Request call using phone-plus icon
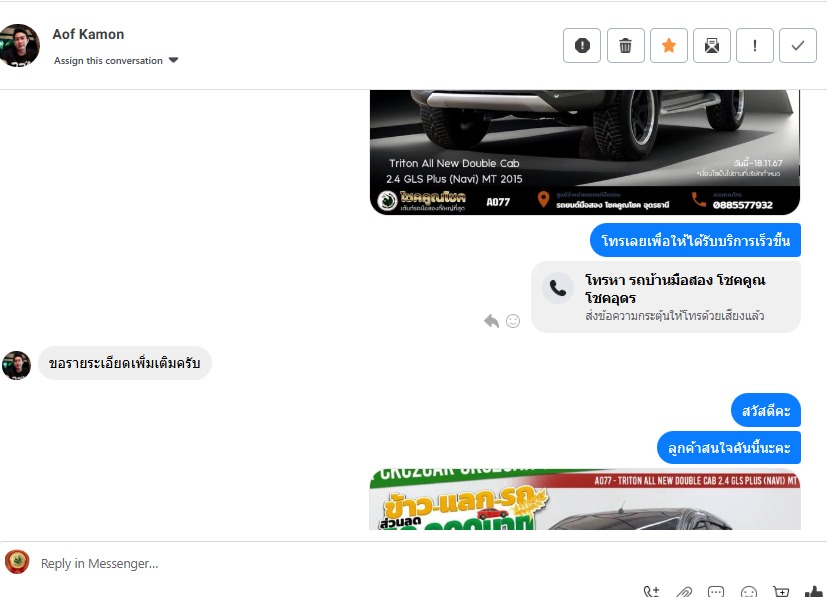Viewport: 827px width, 597px height. [651, 592]
